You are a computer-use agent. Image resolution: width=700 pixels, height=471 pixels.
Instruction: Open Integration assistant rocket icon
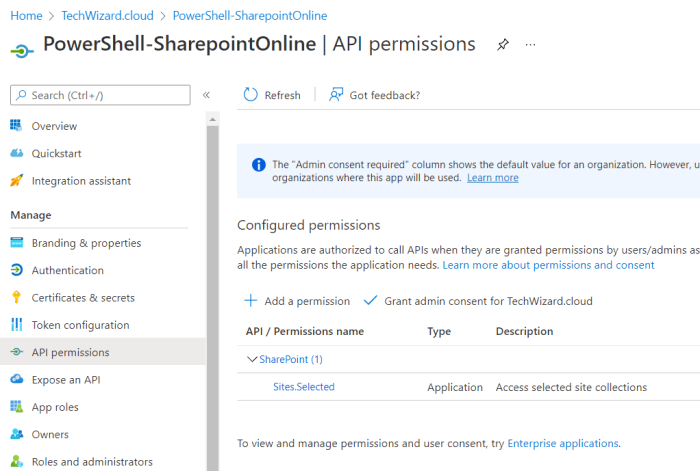16,181
